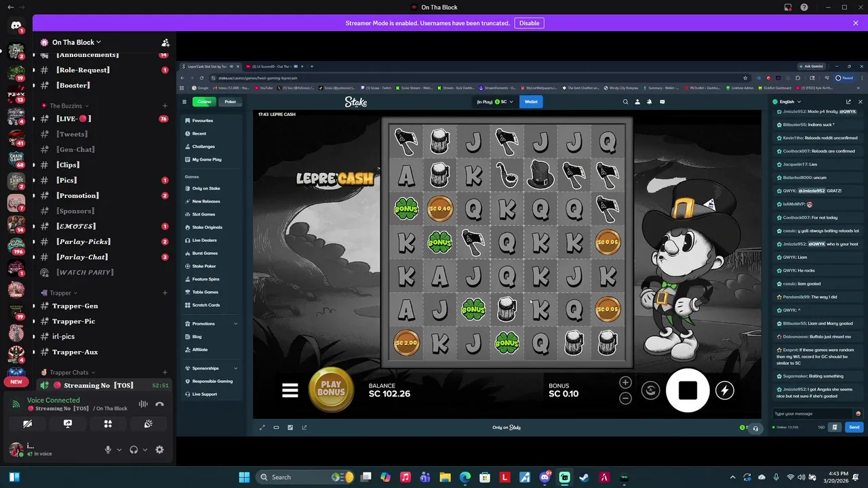Deafen audio with headphones icon

coord(134,449)
